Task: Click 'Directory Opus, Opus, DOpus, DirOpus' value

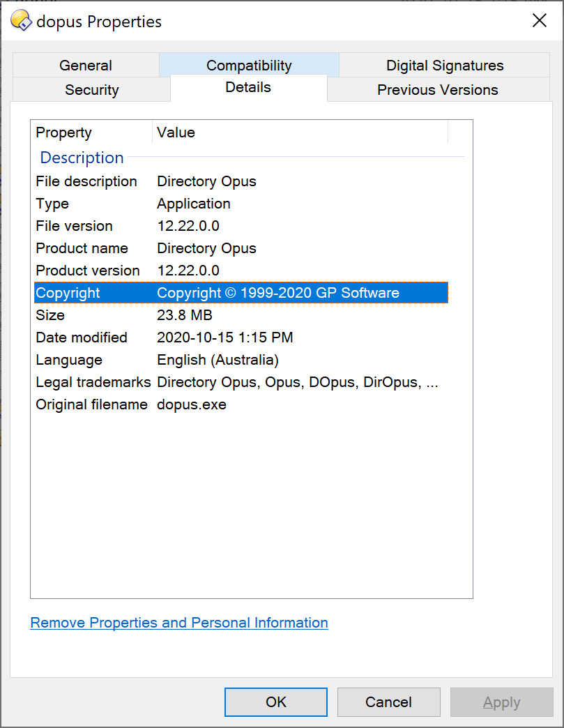Action: [298, 382]
